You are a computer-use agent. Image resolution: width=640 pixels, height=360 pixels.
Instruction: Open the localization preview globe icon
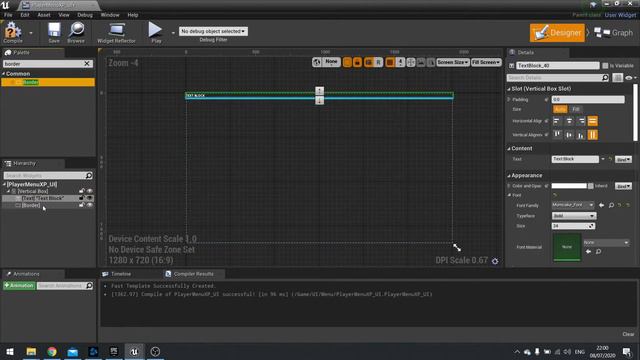tap(317, 62)
